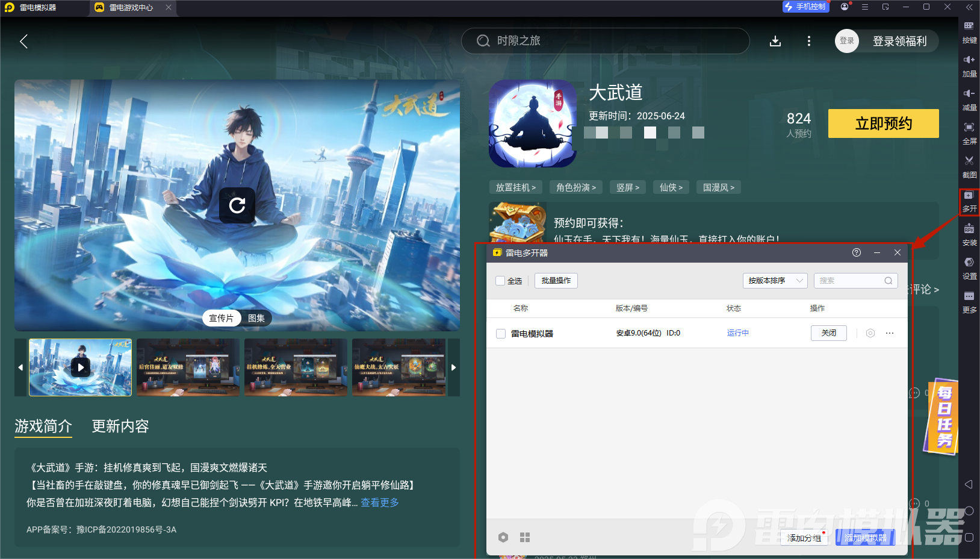The height and width of the screenshot is (559, 980).
Task: Go back with the left arrow icon
Action: pyautogui.click(x=24, y=41)
